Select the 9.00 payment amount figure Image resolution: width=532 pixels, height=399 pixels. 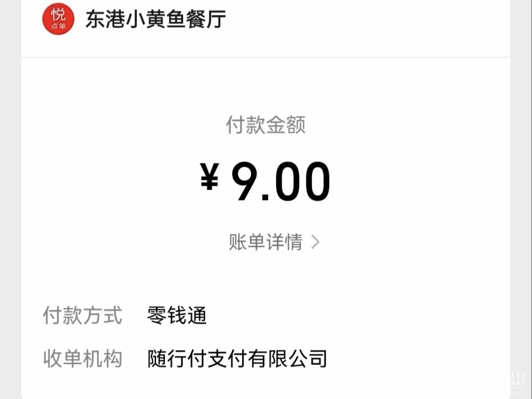click(x=281, y=181)
